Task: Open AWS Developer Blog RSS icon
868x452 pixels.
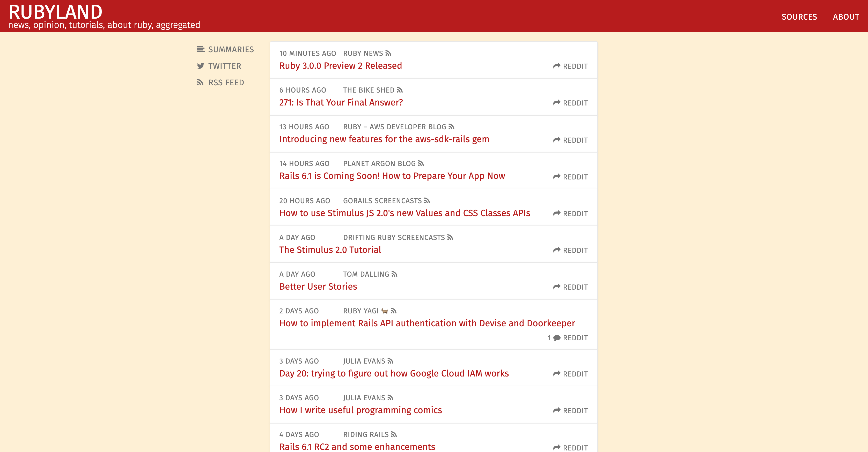Action: 452,126
